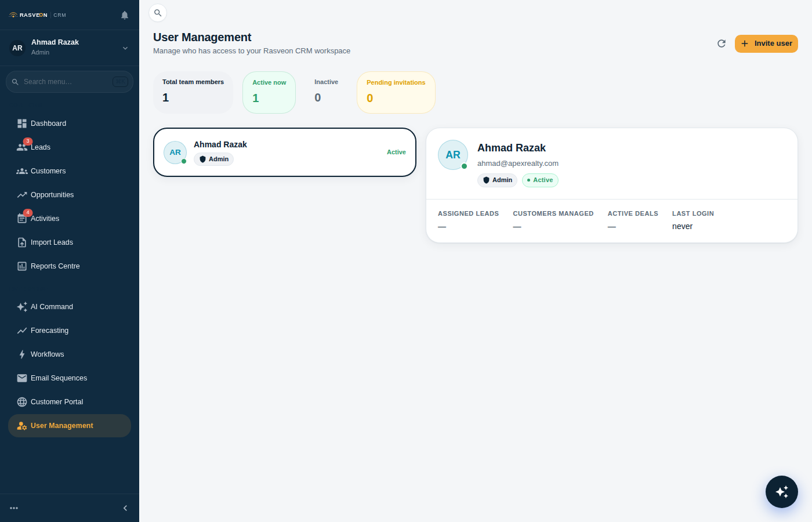Refresh the user list
Viewport: 812px width, 522px height.
(722, 43)
